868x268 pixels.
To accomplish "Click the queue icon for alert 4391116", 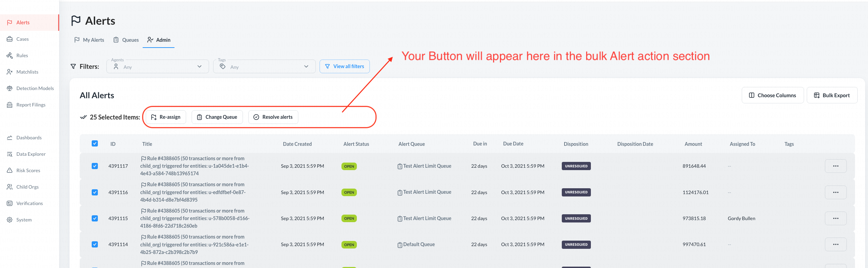I will point(400,193).
